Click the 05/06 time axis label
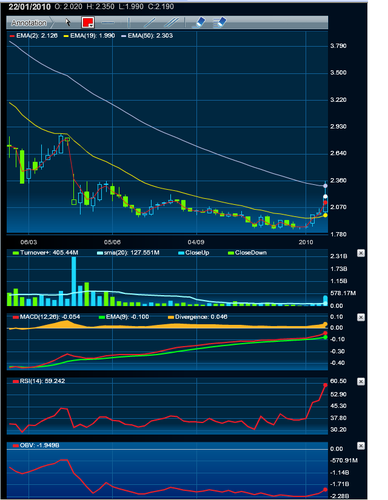Viewport: 388px width, 500px height. (x=112, y=242)
